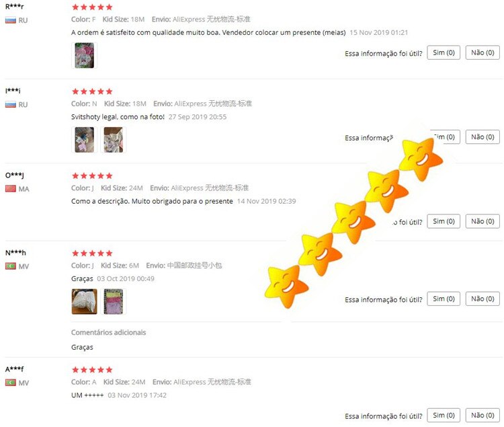Click the Russian flag icon beside I***i

(11, 104)
